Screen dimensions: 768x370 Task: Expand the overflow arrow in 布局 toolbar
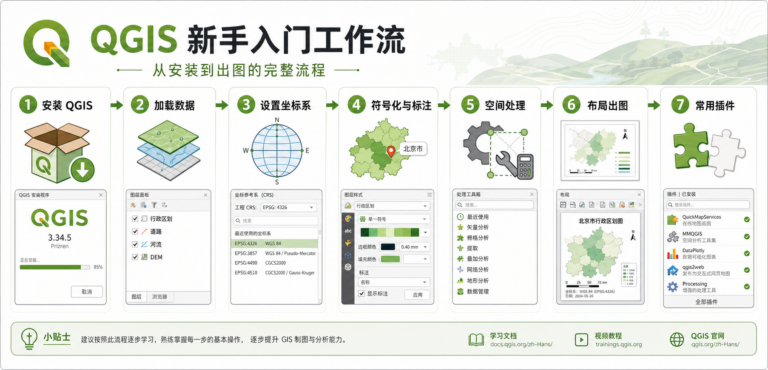(640, 204)
